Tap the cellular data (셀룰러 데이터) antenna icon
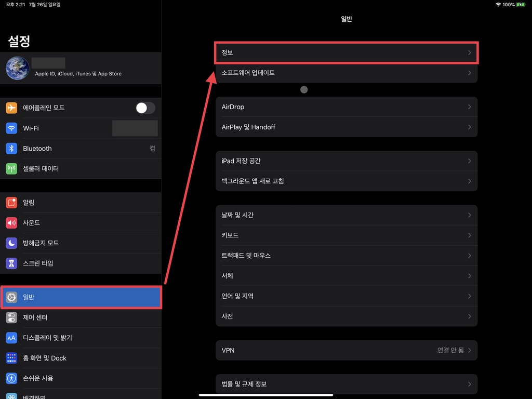532x399 pixels. click(11, 169)
